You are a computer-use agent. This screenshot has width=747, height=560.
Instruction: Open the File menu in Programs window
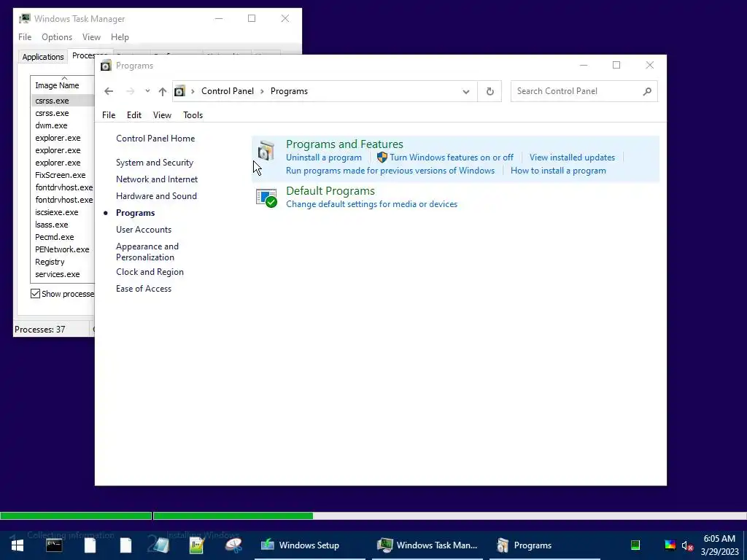click(x=109, y=114)
